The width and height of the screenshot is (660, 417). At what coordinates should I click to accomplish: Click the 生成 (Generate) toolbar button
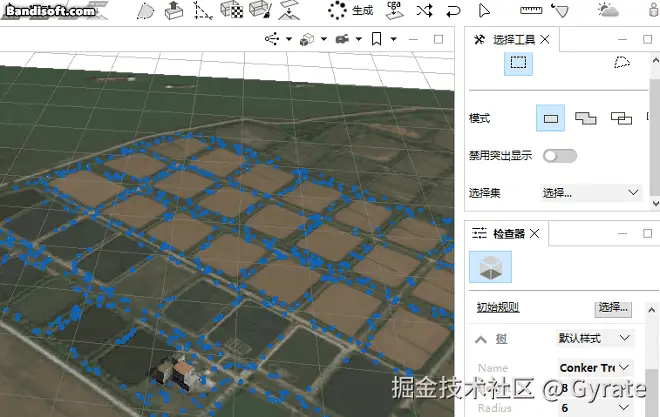pyautogui.click(x=351, y=11)
